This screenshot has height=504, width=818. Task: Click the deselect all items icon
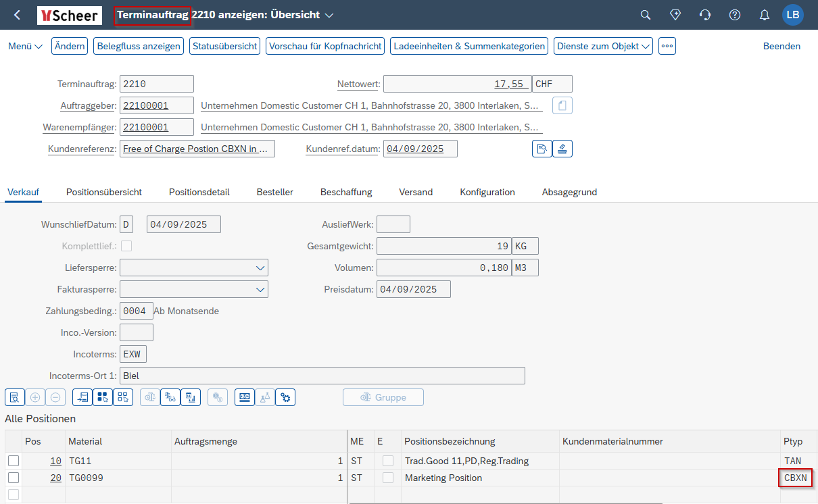(123, 397)
